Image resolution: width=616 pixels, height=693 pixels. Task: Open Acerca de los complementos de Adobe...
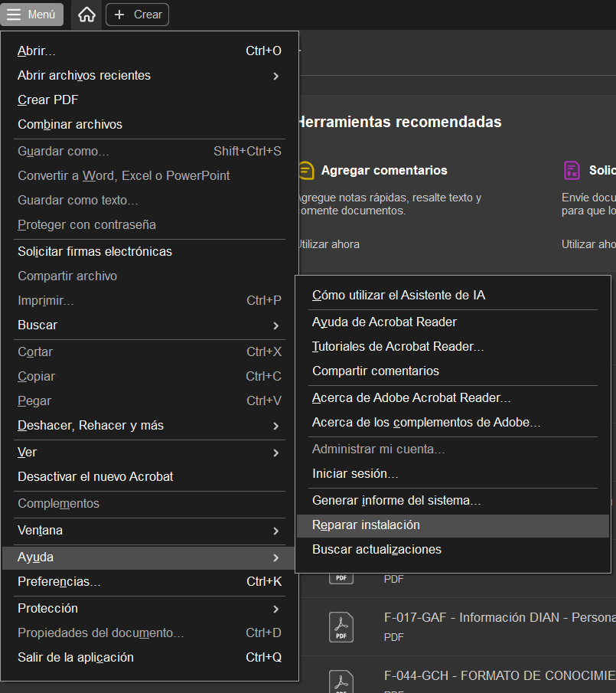(452, 423)
